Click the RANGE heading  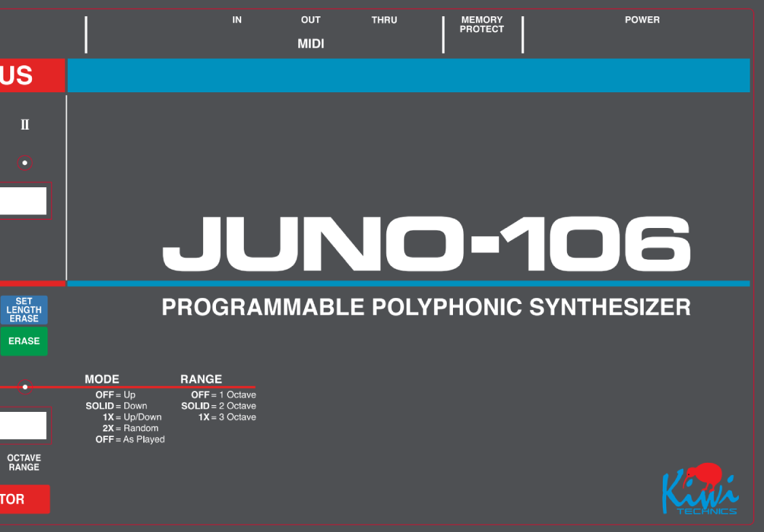point(201,379)
